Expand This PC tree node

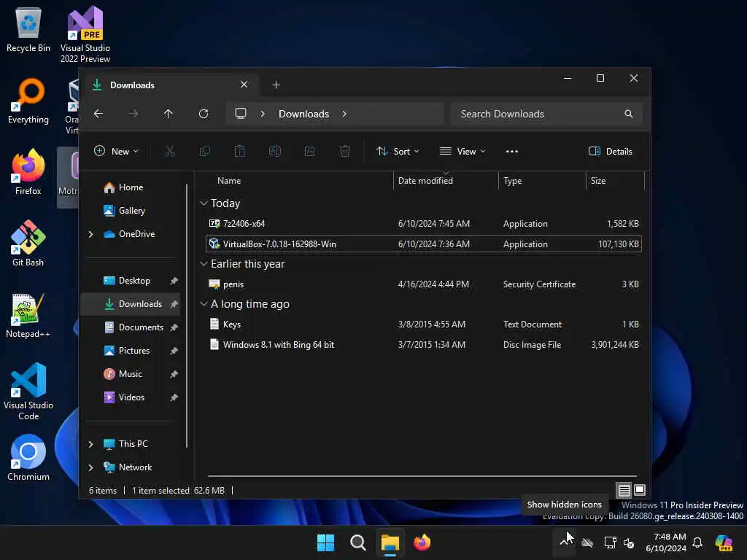91,444
